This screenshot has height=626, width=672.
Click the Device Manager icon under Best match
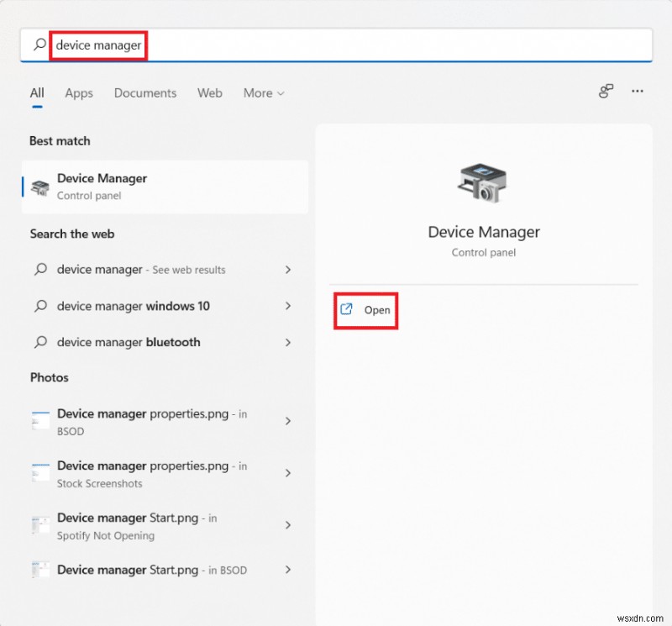pyautogui.click(x=39, y=186)
